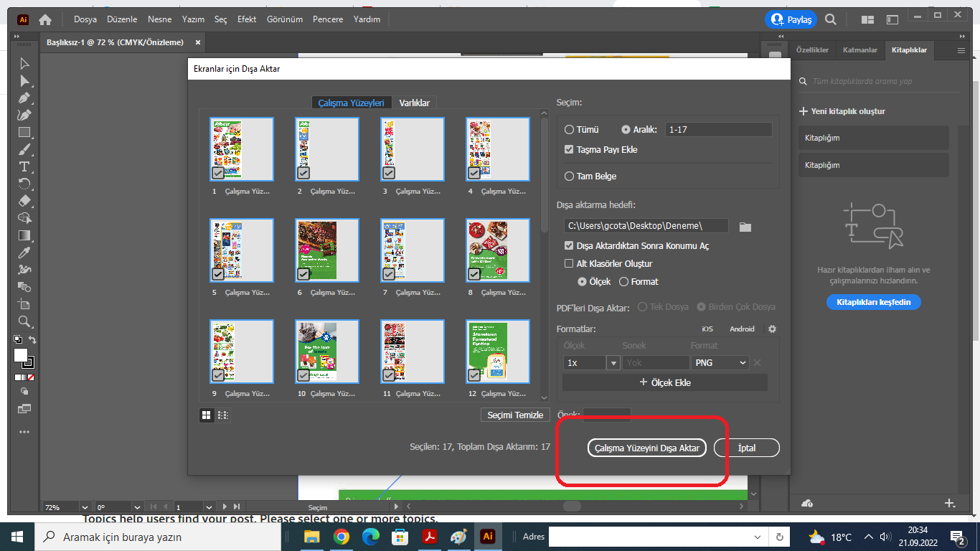Open the 72% zoom level dropdown
Screen dimensions: 980x551
[85, 507]
